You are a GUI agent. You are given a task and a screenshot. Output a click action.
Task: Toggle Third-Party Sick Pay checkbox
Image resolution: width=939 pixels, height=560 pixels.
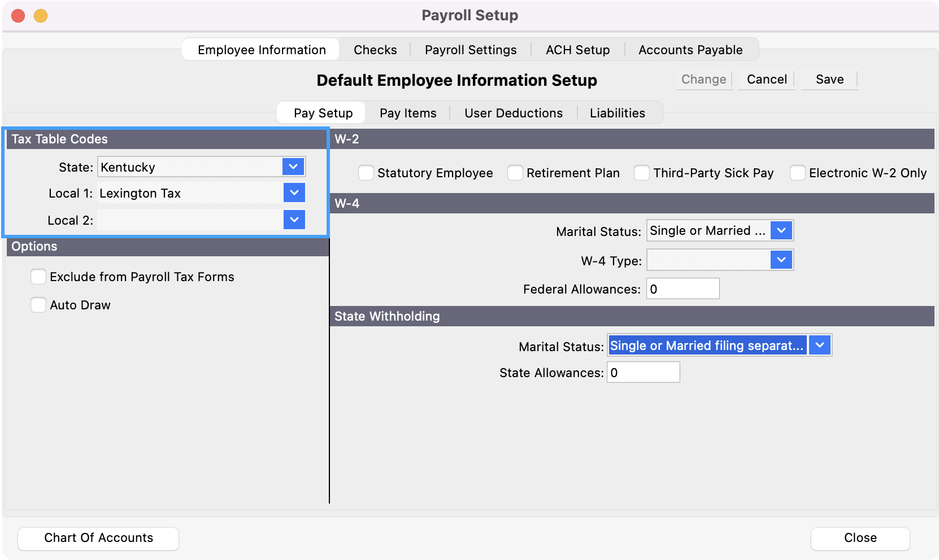pyautogui.click(x=642, y=173)
